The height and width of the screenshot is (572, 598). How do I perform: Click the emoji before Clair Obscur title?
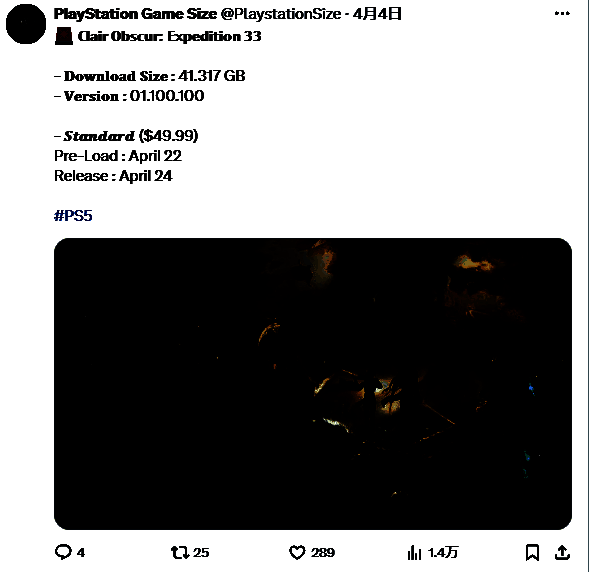pos(64,36)
